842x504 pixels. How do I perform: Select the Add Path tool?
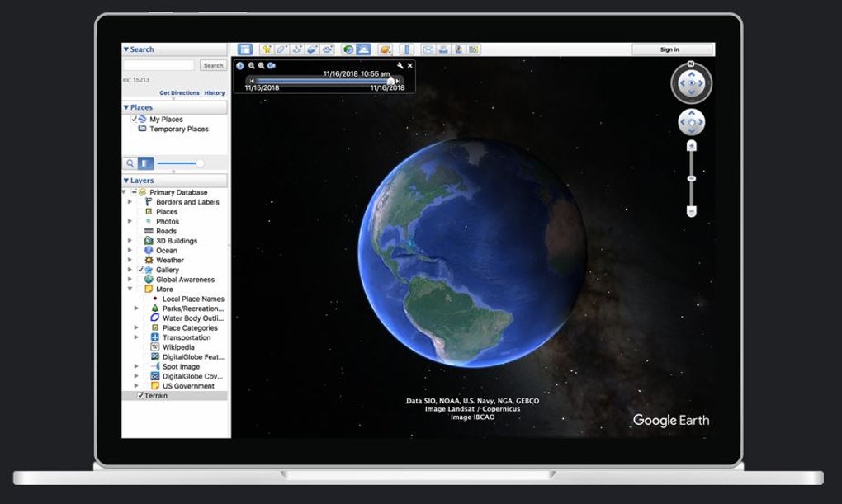point(297,49)
